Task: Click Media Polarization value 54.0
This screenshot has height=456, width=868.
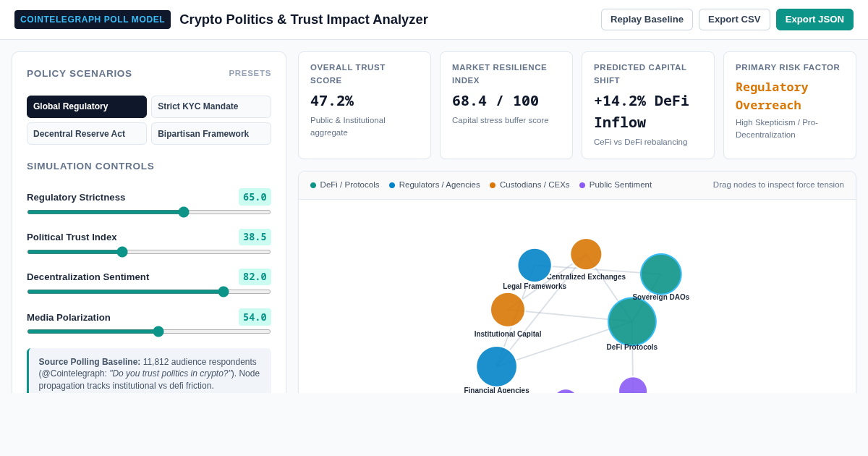Action: pos(255,317)
